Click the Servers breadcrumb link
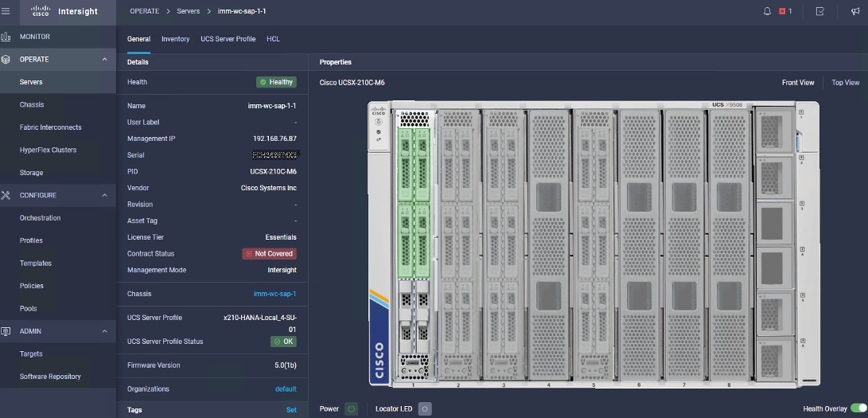Image resolution: width=868 pixels, height=418 pixels. coord(189,11)
